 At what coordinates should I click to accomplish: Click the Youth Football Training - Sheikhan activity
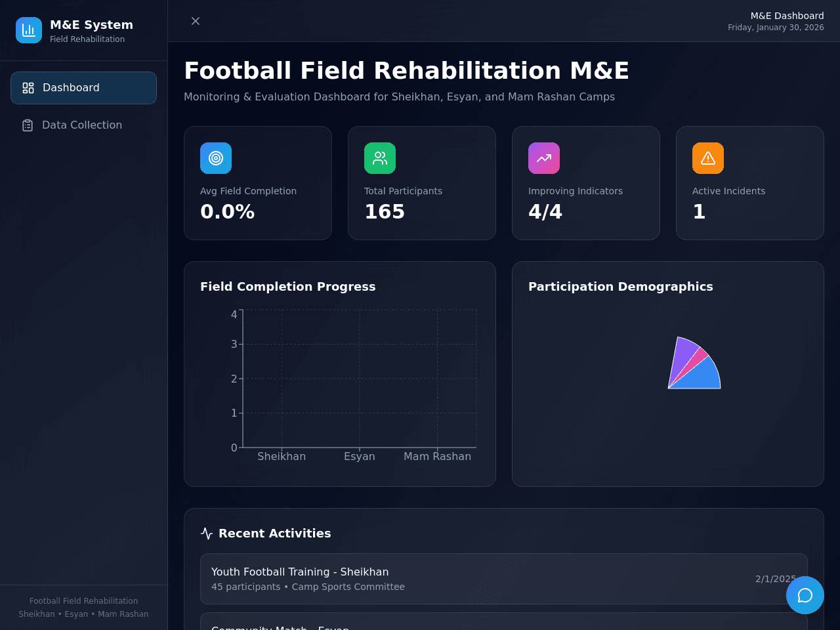point(504,579)
